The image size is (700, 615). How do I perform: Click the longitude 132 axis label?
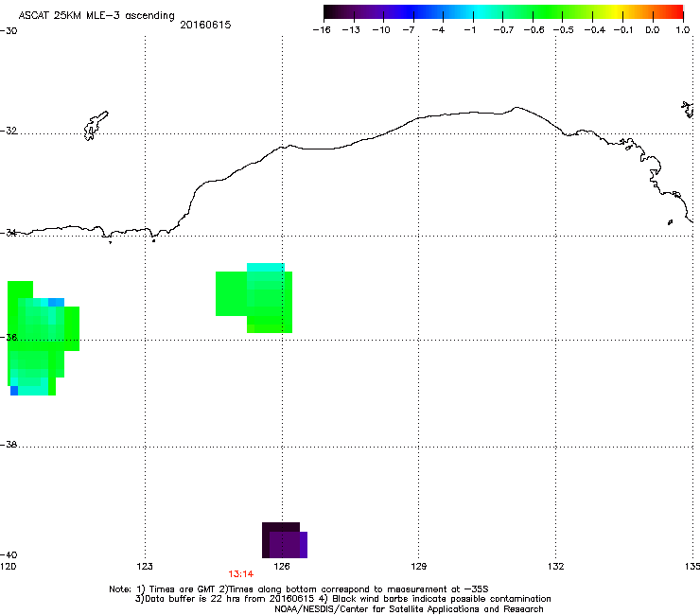556,567
